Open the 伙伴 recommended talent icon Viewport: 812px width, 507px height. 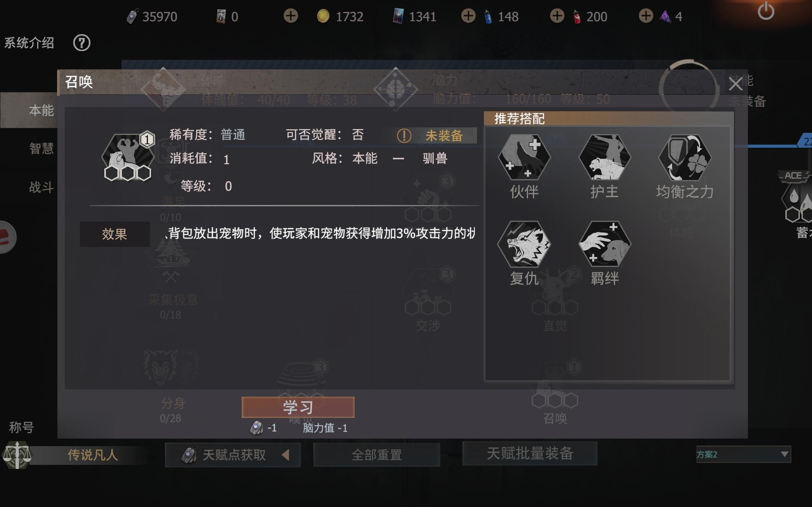(x=524, y=157)
